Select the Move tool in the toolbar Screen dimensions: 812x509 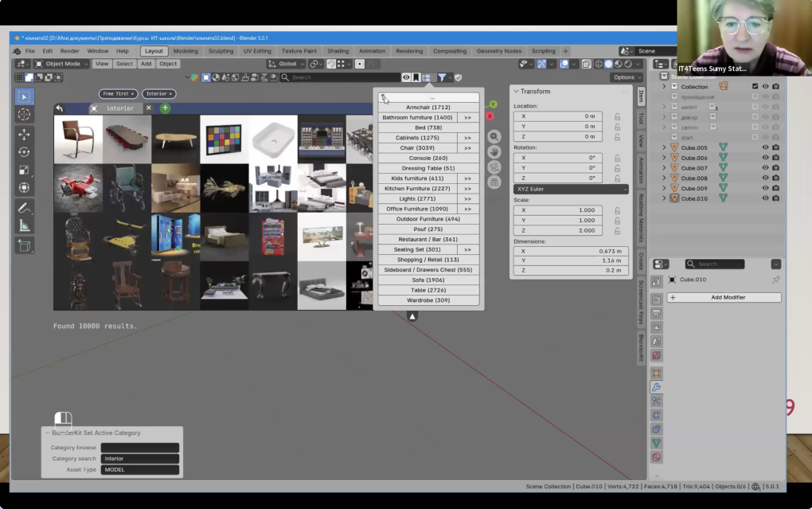pos(24,134)
